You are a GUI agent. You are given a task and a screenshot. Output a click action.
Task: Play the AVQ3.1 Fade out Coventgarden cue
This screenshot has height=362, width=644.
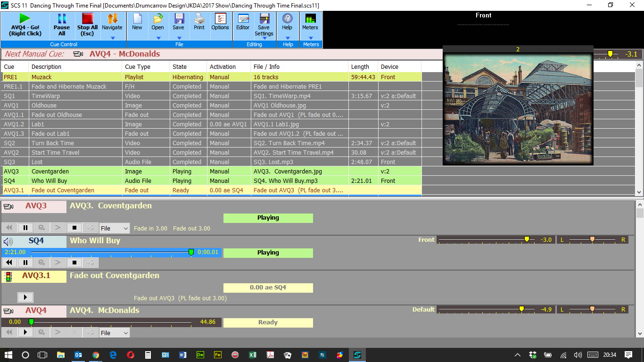[25, 297]
